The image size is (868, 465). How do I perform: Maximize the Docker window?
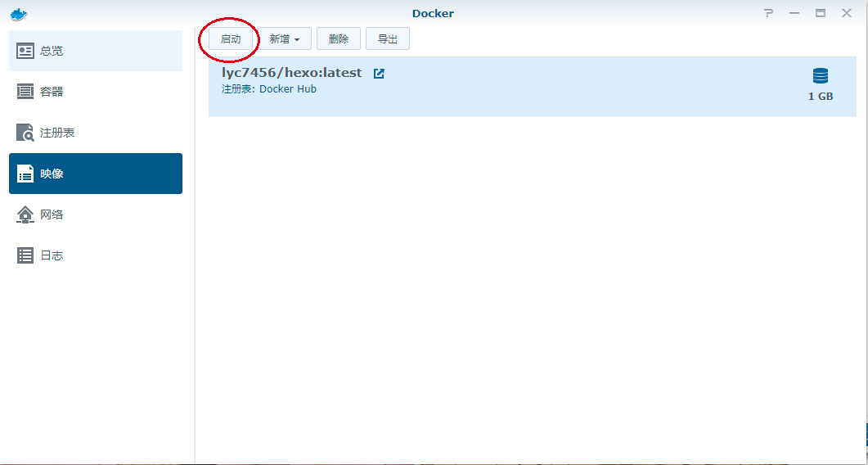(821, 13)
